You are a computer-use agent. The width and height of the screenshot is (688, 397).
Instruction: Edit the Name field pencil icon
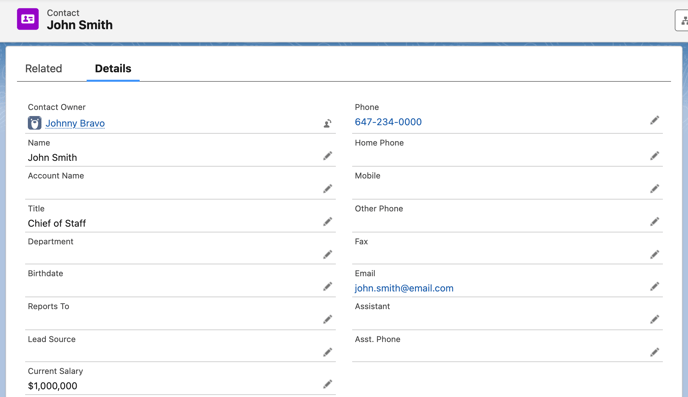[327, 156]
